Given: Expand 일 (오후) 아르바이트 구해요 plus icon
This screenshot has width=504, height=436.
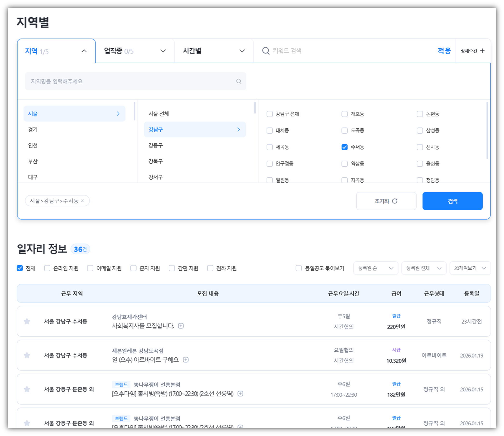Looking at the screenshot, I should click(x=186, y=360).
